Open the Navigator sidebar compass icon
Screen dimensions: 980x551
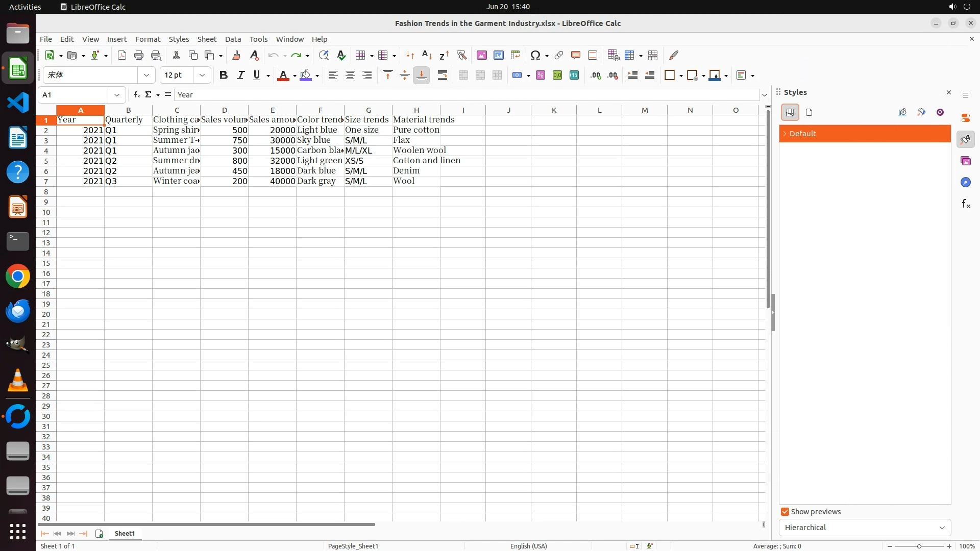click(x=965, y=182)
